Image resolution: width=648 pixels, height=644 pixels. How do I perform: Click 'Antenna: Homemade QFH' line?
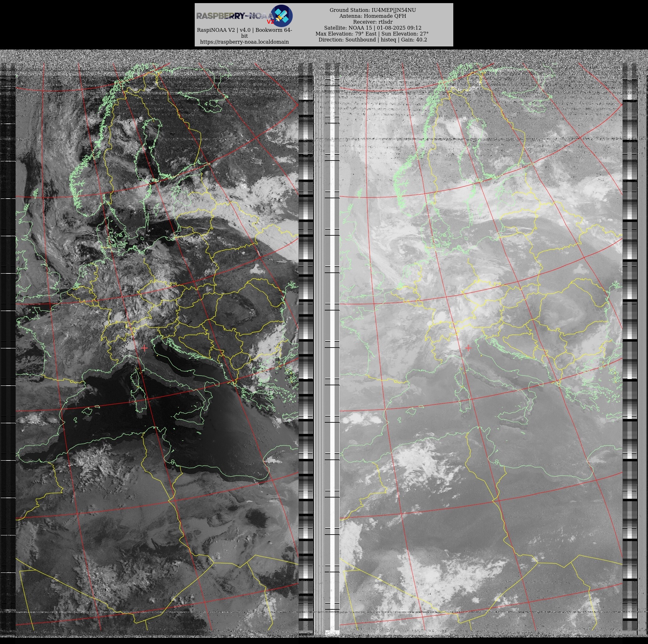[373, 16]
